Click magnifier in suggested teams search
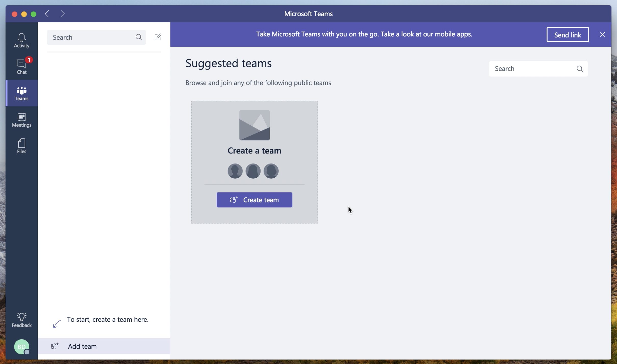 pyautogui.click(x=580, y=69)
